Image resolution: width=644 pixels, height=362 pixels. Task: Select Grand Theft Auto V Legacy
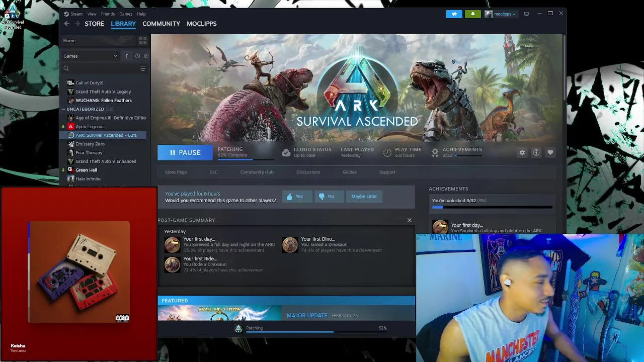tap(103, 92)
